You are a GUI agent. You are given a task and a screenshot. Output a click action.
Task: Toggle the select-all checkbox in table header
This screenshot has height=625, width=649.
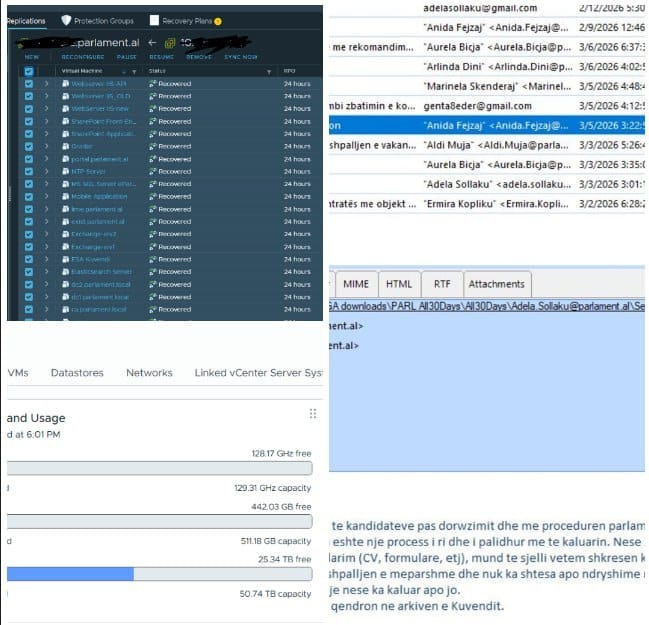pos(28,72)
